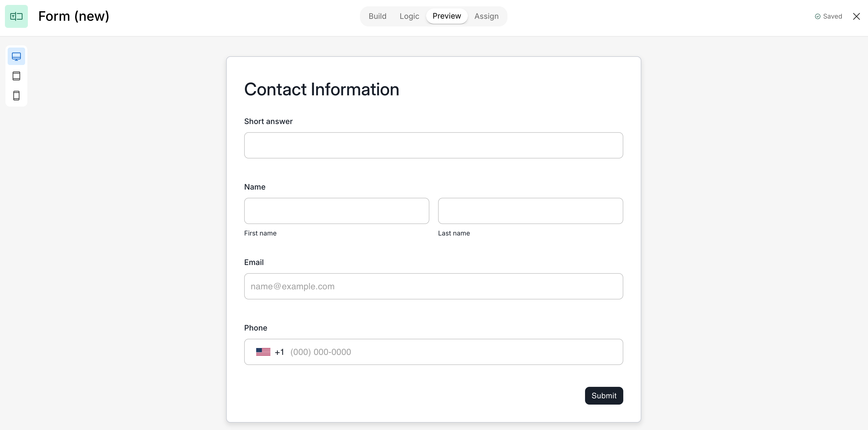The height and width of the screenshot is (430, 868).
Task: Select the desktop preview icon
Action: [16, 56]
